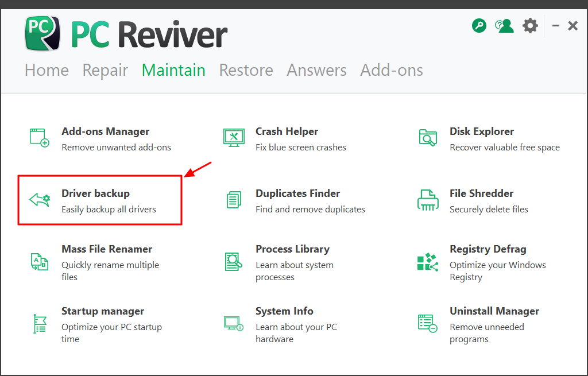The image size is (588, 376).
Task: Go to the Home tab
Action: (47, 70)
